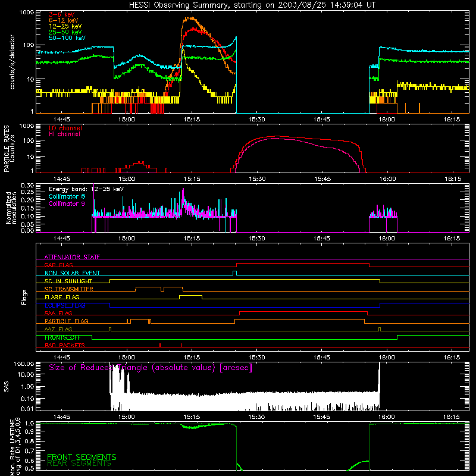Select the BAD_PACKETS flag label
Viewport: 476px width, 476px height.
point(65,345)
